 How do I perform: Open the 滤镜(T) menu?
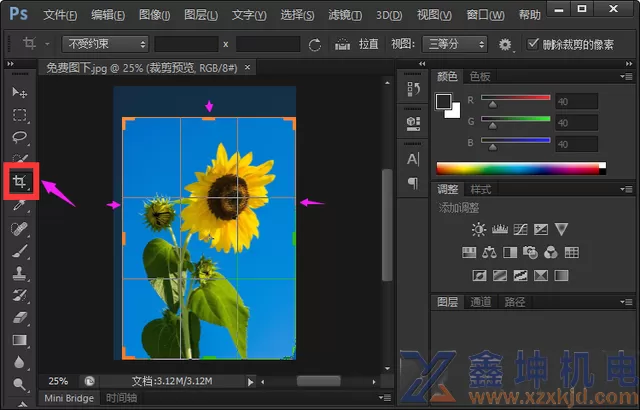(x=345, y=15)
